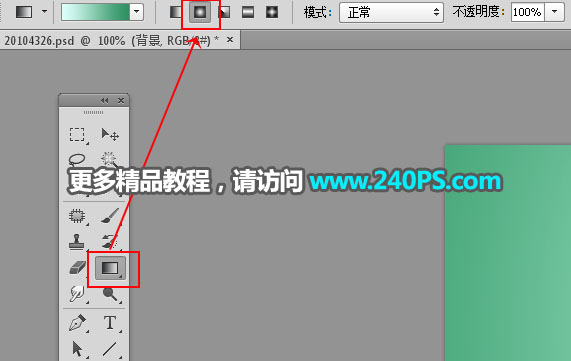
Task: Select the Line tool
Action: point(110,349)
